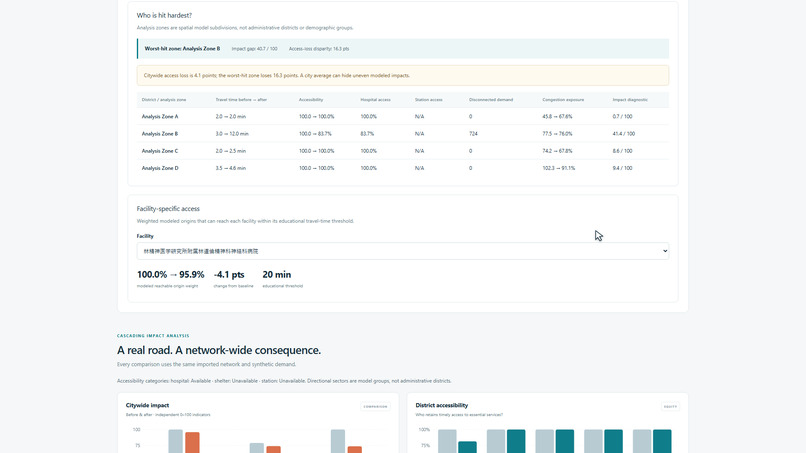
Task: Click the 'Disconnected demand' column header
Action: point(491,100)
